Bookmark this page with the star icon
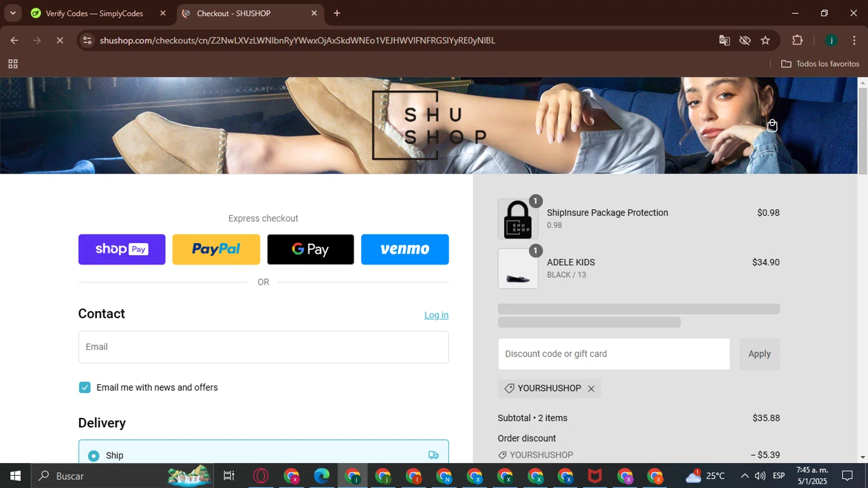Screen dimensions: 868x488 (x=766, y=41)
